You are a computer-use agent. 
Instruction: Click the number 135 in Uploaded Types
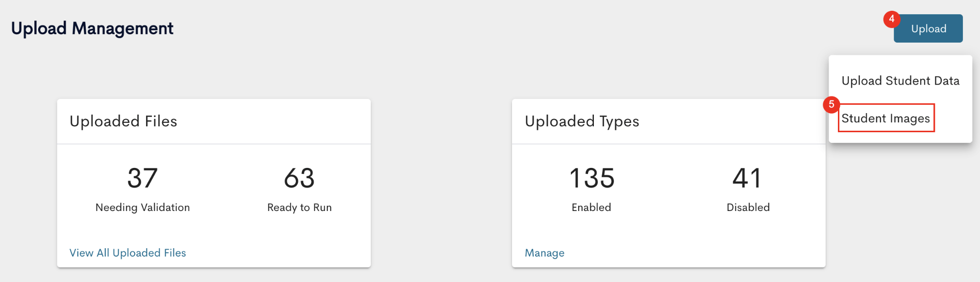point(592,178)
